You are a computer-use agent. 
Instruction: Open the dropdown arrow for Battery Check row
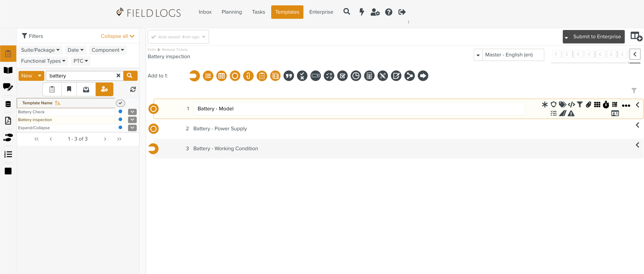coord(132,112)
